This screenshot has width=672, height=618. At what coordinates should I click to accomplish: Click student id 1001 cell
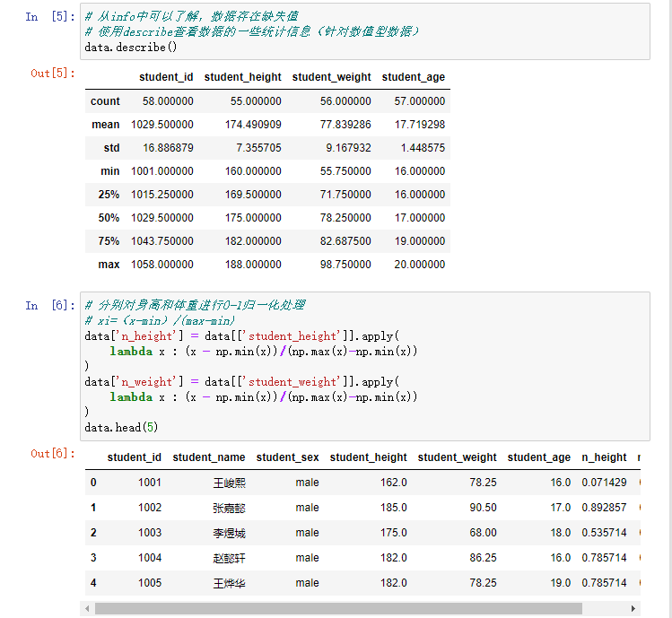tap(150, 483)
